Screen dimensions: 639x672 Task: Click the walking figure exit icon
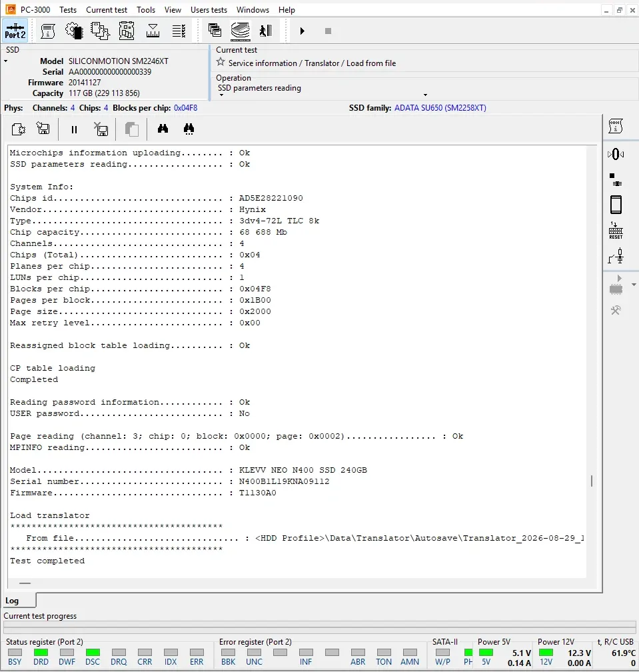[266, 31]
